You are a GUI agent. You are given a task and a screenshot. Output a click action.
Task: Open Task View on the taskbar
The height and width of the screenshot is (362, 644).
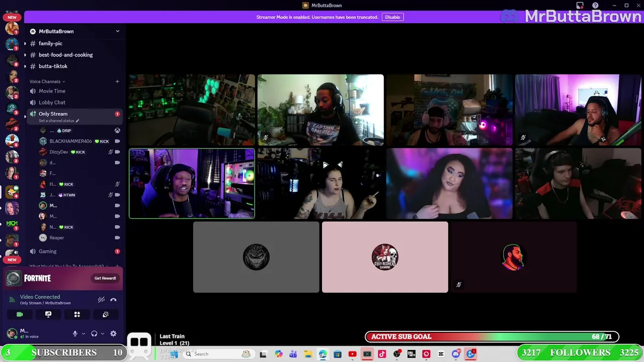coord(263,354)
